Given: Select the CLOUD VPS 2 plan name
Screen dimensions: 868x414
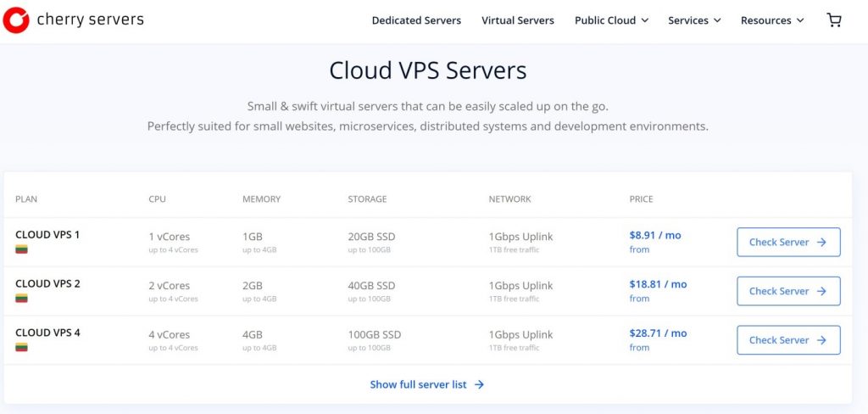Looking at the screenshot, I should [47, 283].
